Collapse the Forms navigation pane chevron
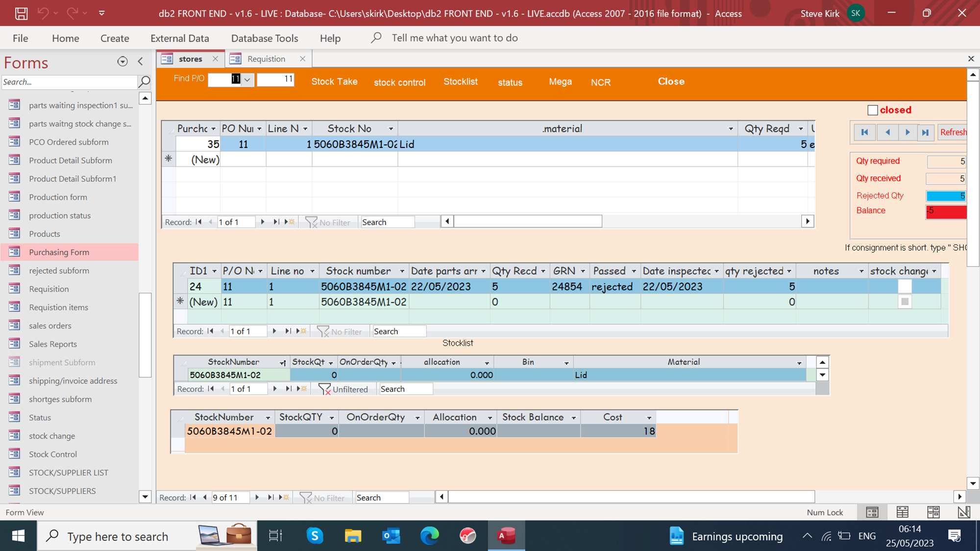 tap(141, 61)
